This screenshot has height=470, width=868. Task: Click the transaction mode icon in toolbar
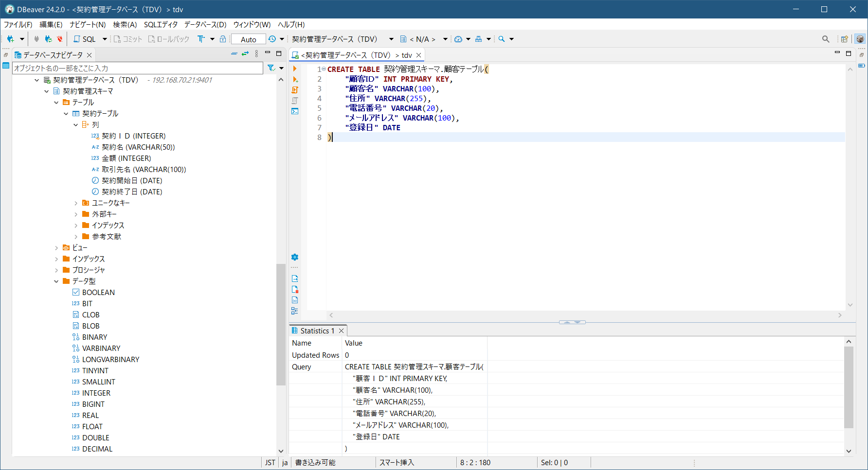point(201,39)
